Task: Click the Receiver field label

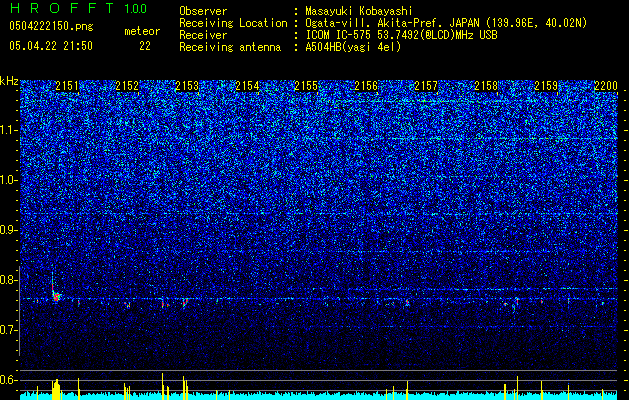Action: coord(203,35)
